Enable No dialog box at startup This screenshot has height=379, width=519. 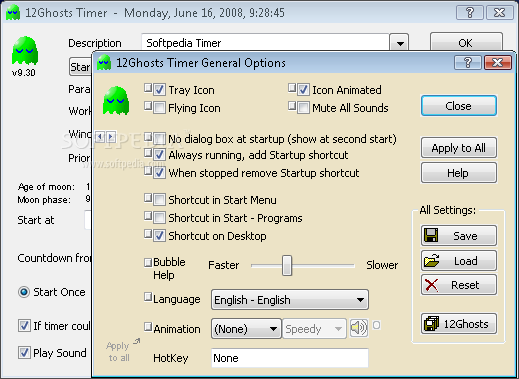point(159,138)
